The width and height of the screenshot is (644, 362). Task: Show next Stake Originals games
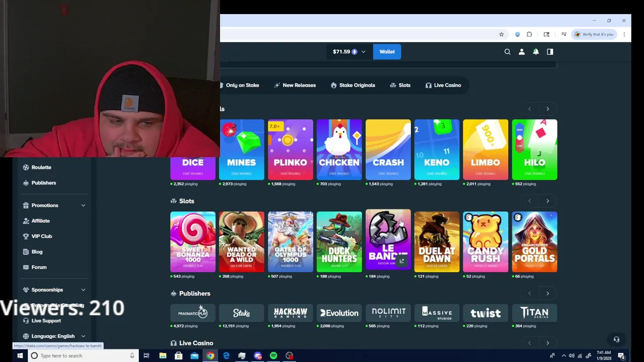tap(547, 109)
